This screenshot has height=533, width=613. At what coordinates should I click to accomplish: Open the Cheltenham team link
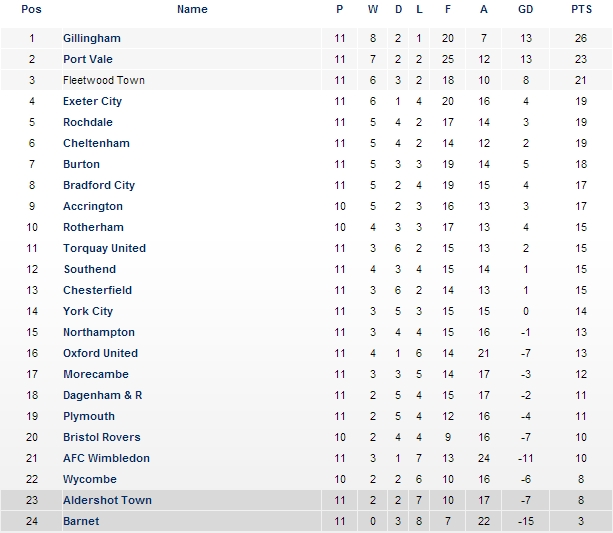(x=96, y=143)
